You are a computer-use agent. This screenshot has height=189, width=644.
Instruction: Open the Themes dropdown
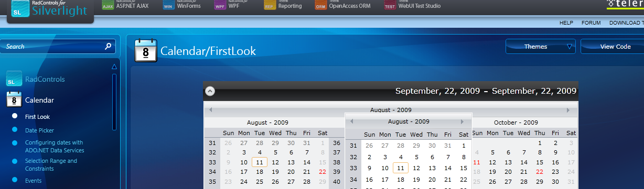coord(541,47)
